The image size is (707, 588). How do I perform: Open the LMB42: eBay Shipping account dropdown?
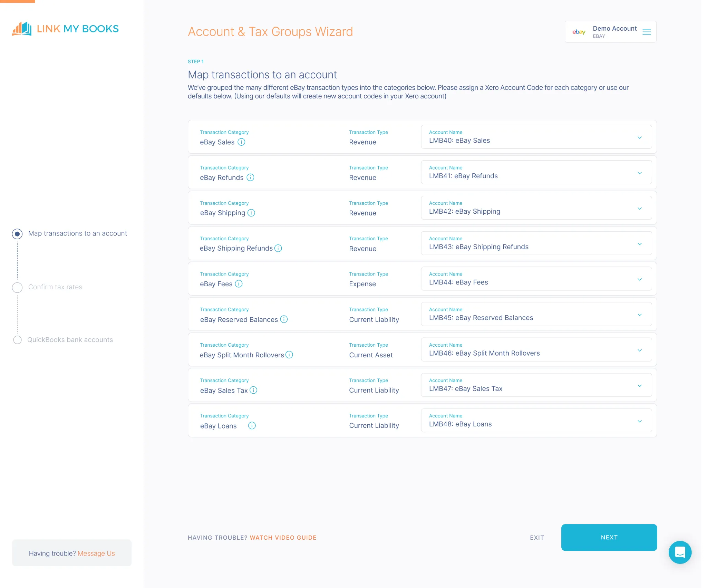[536, 208]
